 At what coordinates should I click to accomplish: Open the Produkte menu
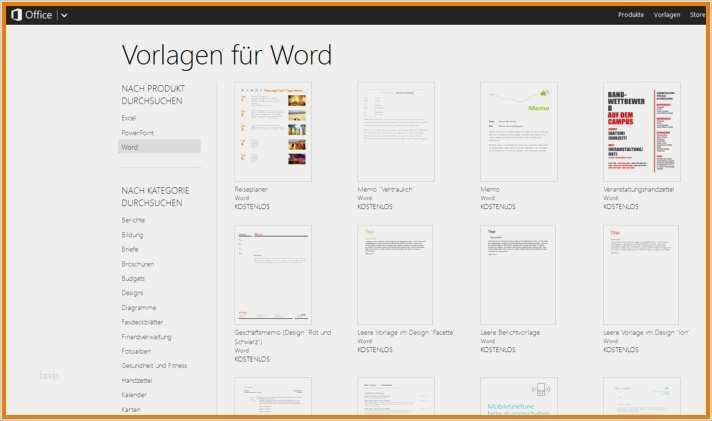point(631,15)
